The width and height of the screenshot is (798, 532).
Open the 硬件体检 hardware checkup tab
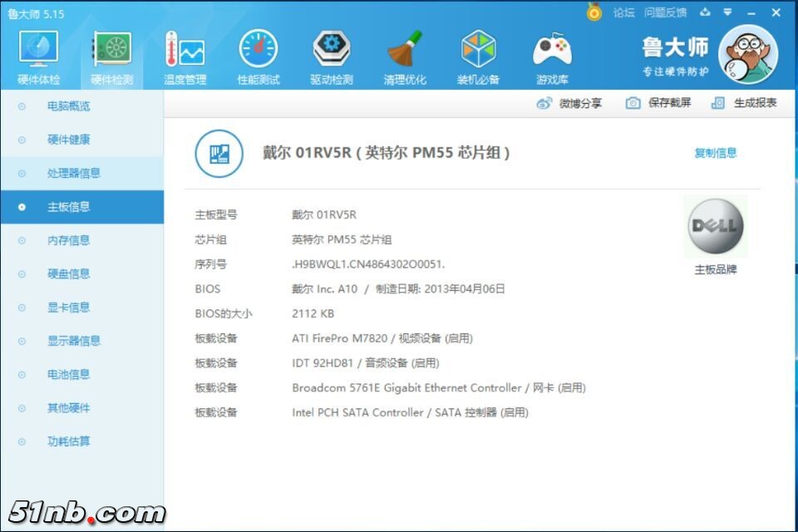(x=38, y=57)
